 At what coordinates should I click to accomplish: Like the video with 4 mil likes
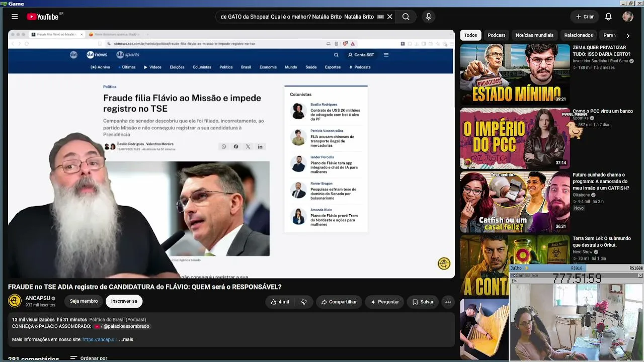280,302
